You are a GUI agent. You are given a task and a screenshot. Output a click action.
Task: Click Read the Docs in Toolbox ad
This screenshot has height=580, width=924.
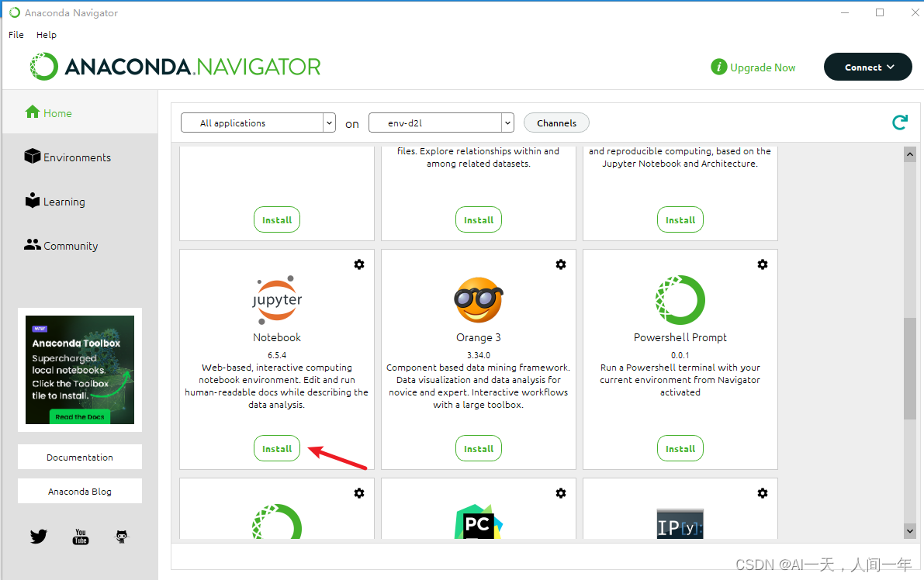(x=80, y=417)
